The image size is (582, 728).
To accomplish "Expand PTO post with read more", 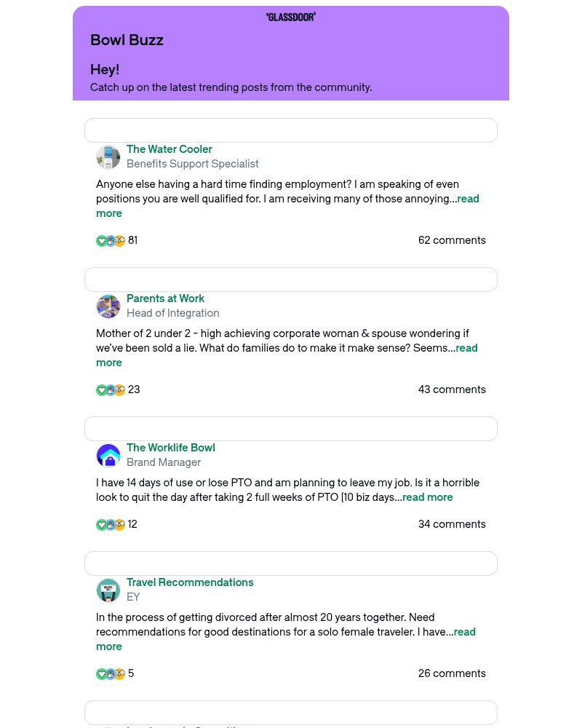I will [x=428, y=497].
